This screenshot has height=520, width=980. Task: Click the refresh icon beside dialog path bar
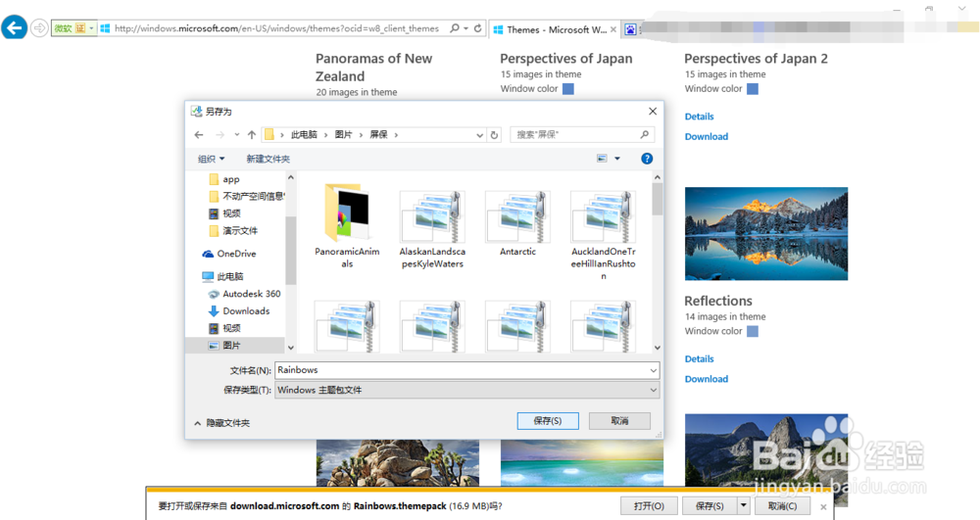pyautogui.click(x=494, y=135)
